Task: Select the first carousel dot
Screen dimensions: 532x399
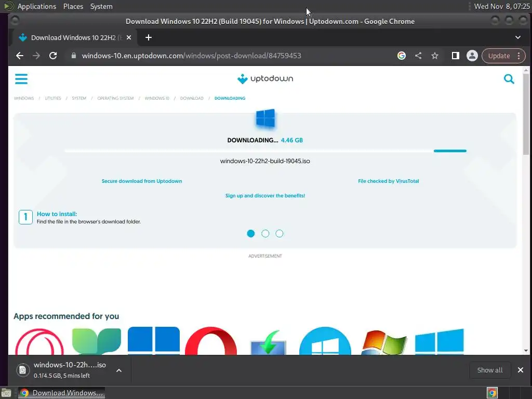Action: point(251,233)
